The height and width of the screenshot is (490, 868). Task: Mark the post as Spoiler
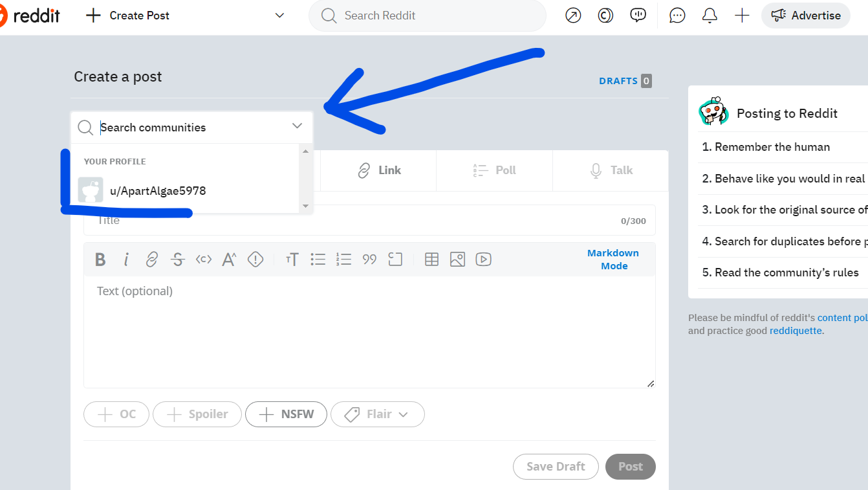click(x=197, y=414)
